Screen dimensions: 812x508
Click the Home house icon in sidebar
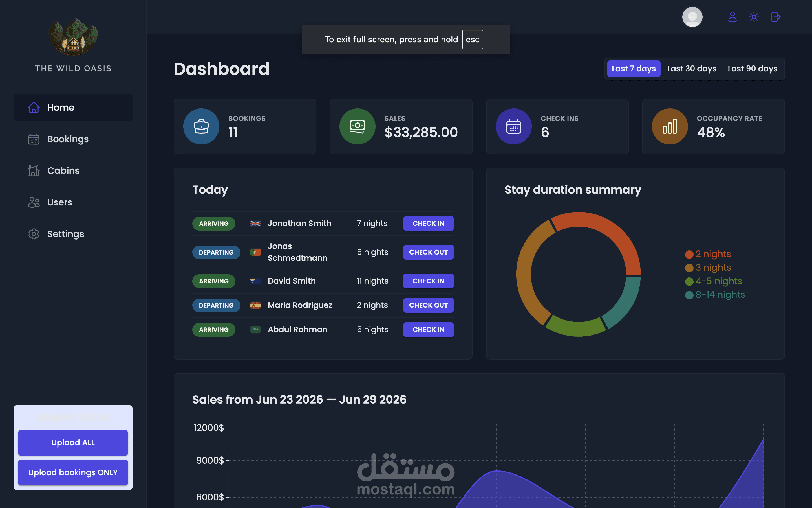34,108
